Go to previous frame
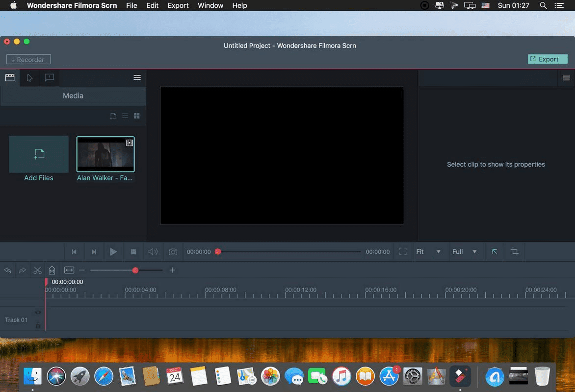This screenshot has height=392, width=575. pyautogui.click(x=74, y=252)
